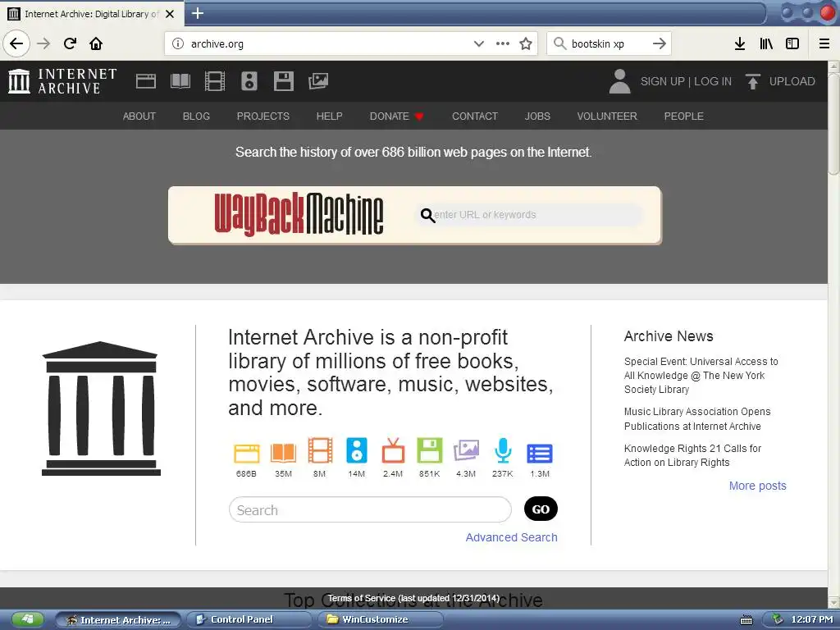Open the Downloads arrow icon
Image resolution: width=840 pixels, height=630 pixels.
click(x=740, y=43)
